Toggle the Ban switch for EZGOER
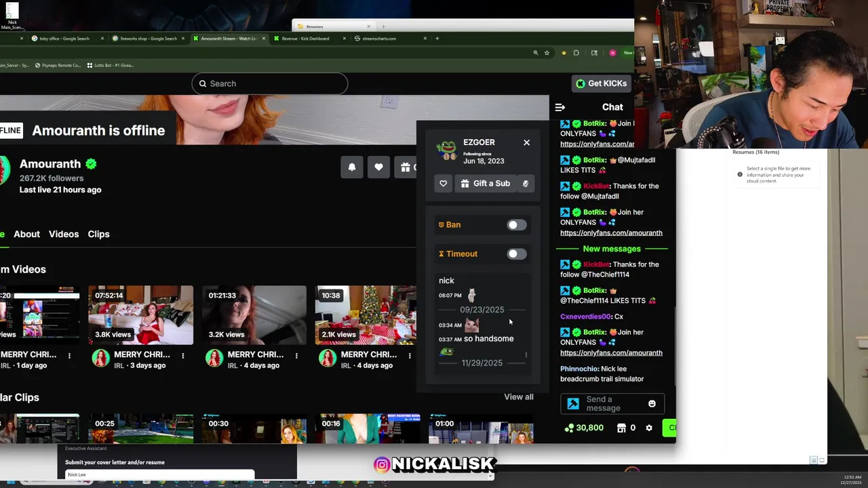Screen dimensions: 868x488 (517, 225)
